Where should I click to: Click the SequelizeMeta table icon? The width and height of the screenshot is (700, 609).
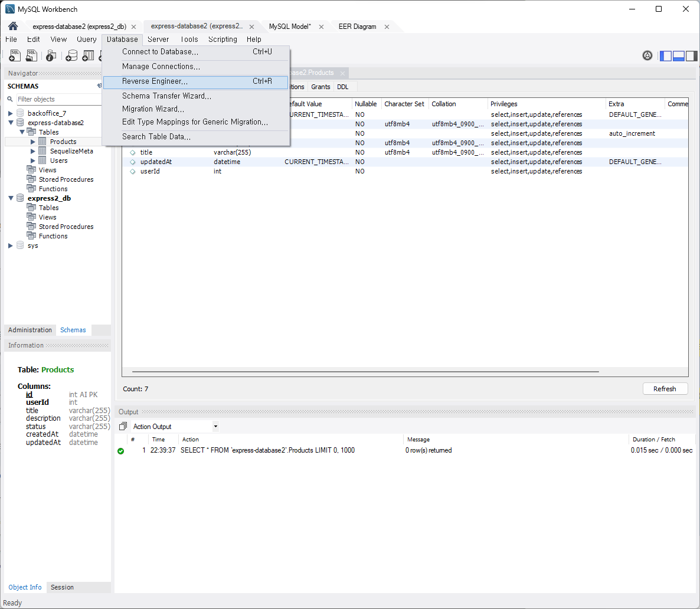point(42,151)
